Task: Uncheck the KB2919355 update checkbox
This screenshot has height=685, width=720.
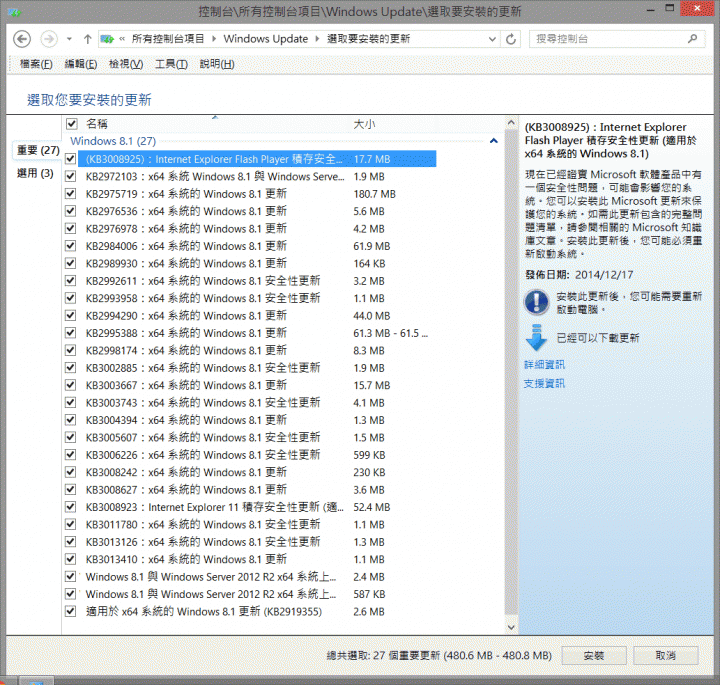Action: pos(70,612)
